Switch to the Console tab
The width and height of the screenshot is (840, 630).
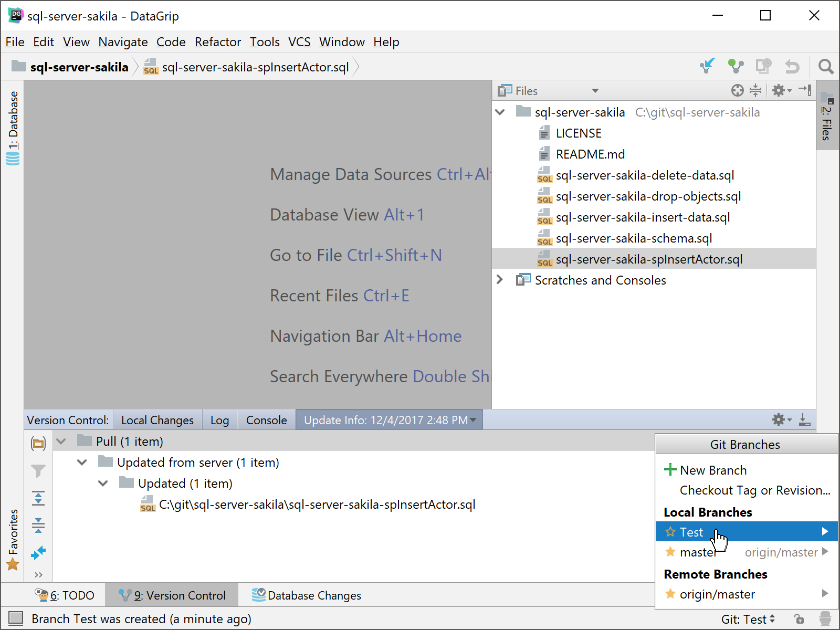[267, 420]
